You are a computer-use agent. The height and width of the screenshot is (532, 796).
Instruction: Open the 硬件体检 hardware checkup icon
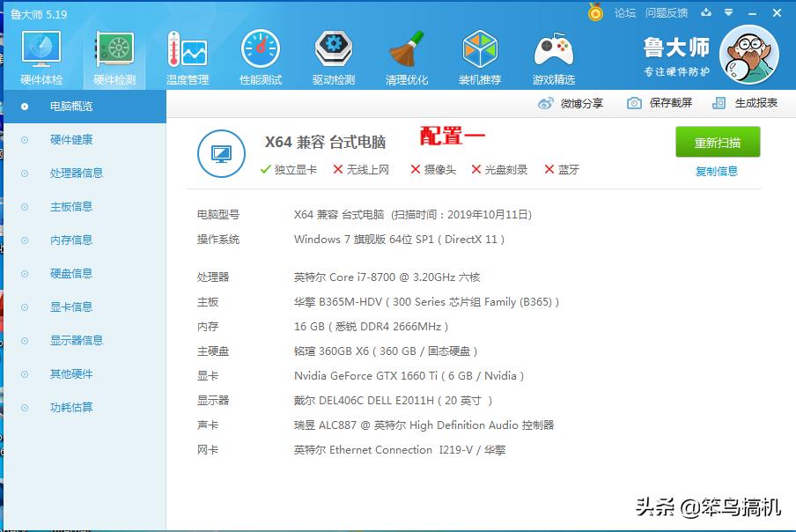tap(40, 55)
